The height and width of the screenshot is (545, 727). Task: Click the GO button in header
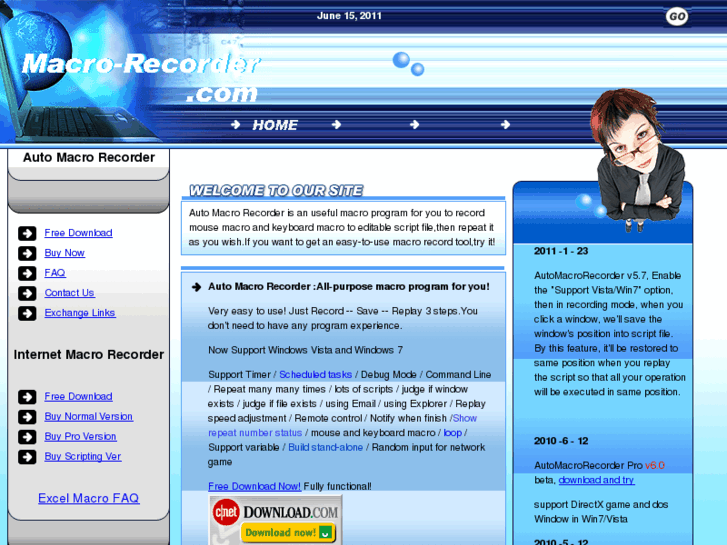click(x=676, y=17)
